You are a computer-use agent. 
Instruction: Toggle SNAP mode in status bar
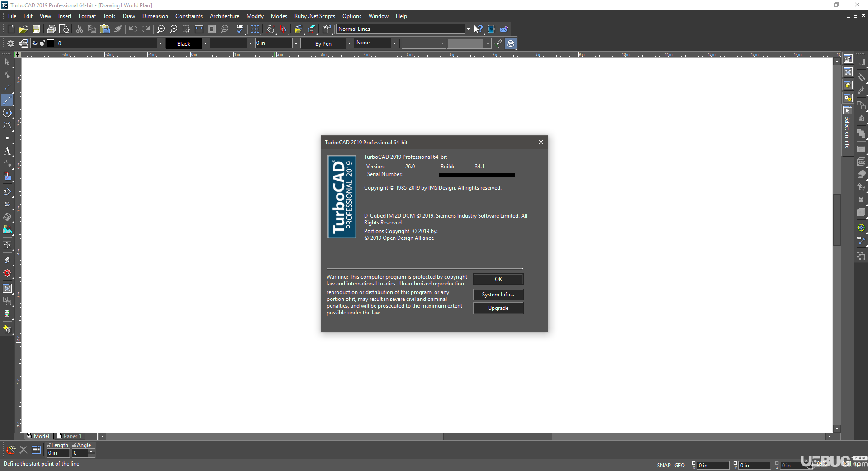(664, 465)
